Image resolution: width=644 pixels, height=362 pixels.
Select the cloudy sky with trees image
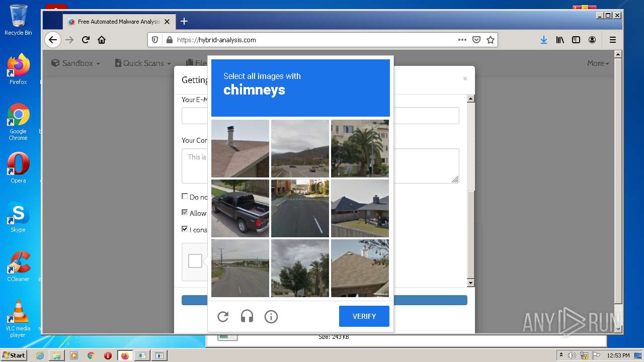pyautogui.click(x=300, y=268)
